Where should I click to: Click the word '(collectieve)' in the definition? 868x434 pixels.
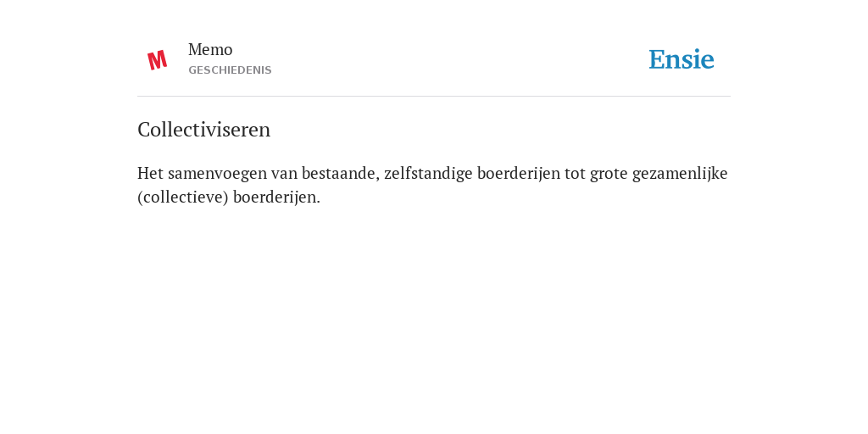183,198
